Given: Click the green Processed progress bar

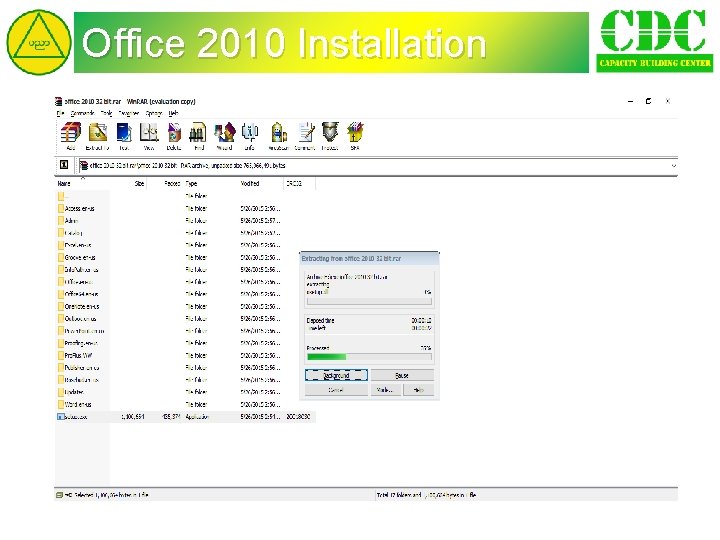Looking at the screenshot, I should 369,357.
